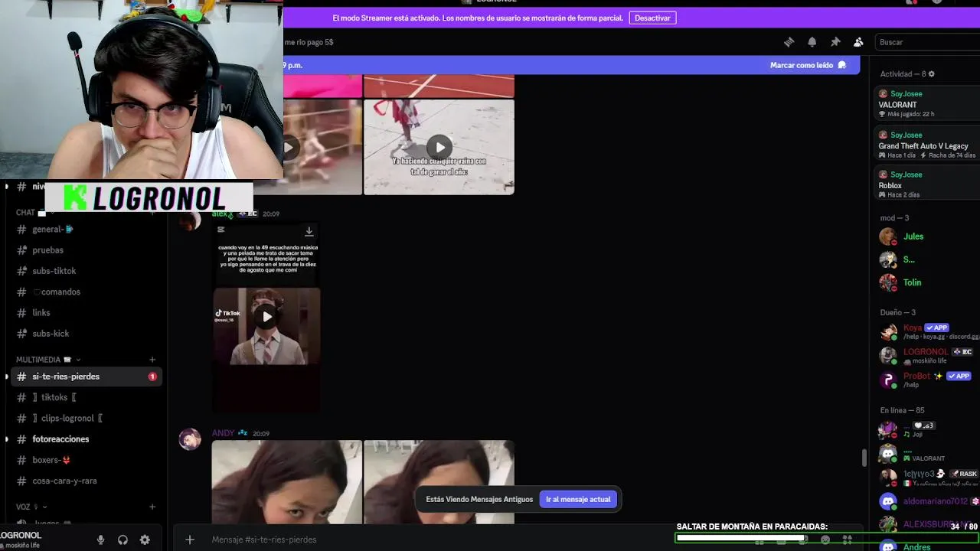Add a channel to CHAT category
Viewport: 980px width, 551px height.
(x=152, y=212)
